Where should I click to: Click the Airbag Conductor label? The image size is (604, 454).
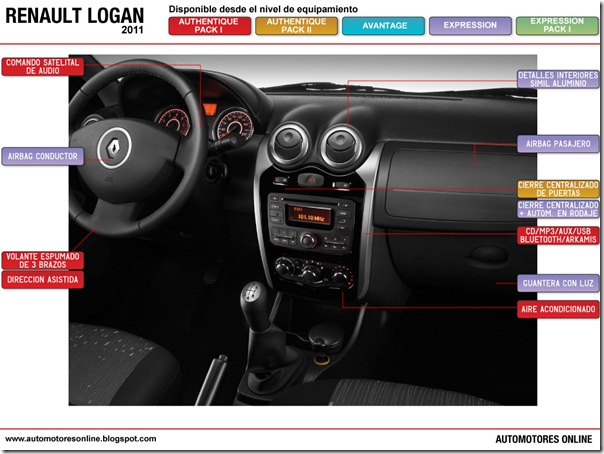click(43, 156)
